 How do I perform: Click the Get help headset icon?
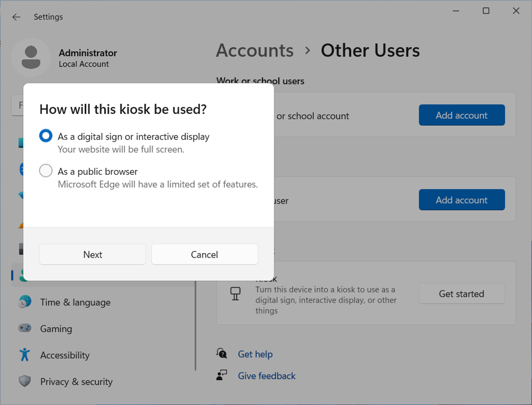point(222,353)
